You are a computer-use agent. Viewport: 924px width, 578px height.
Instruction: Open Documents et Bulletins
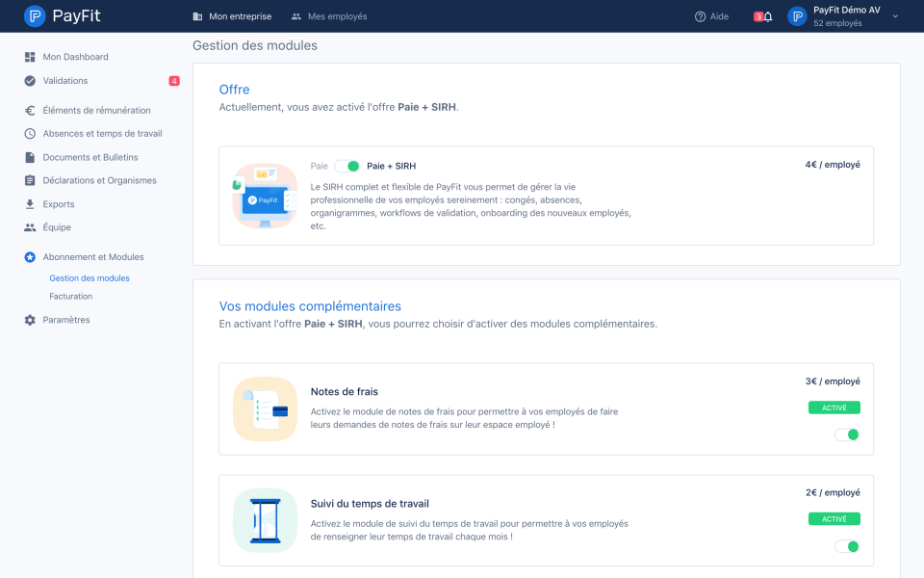(x=90, y=157)
